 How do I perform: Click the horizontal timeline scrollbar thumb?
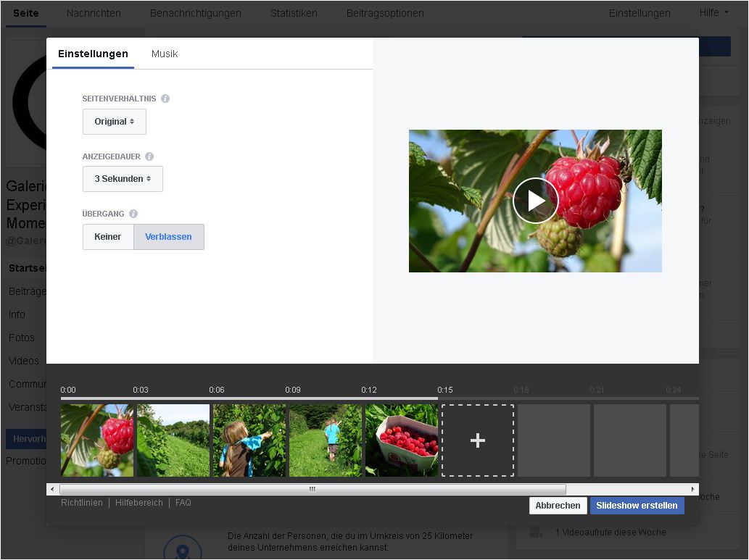tap(313, 489)
